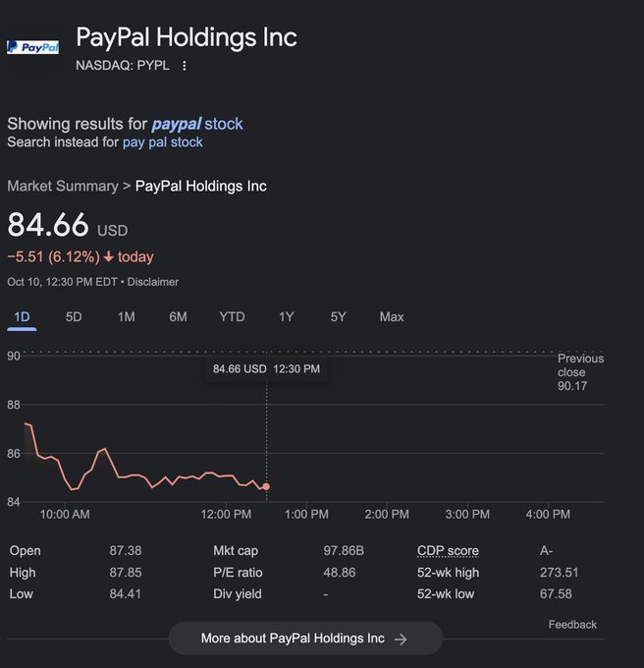
Task: Select the 1Y chart tab
Action: (x=286, y=317)
